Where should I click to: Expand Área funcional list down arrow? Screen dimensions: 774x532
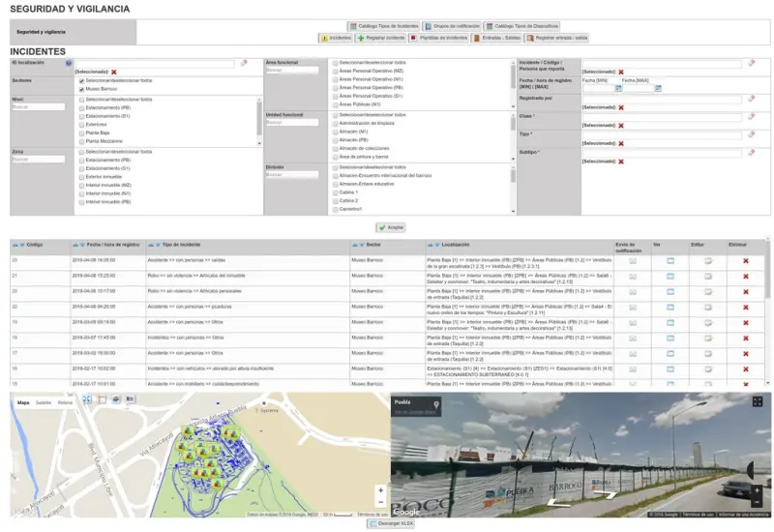pyautogui.click(x=514, y=106)
